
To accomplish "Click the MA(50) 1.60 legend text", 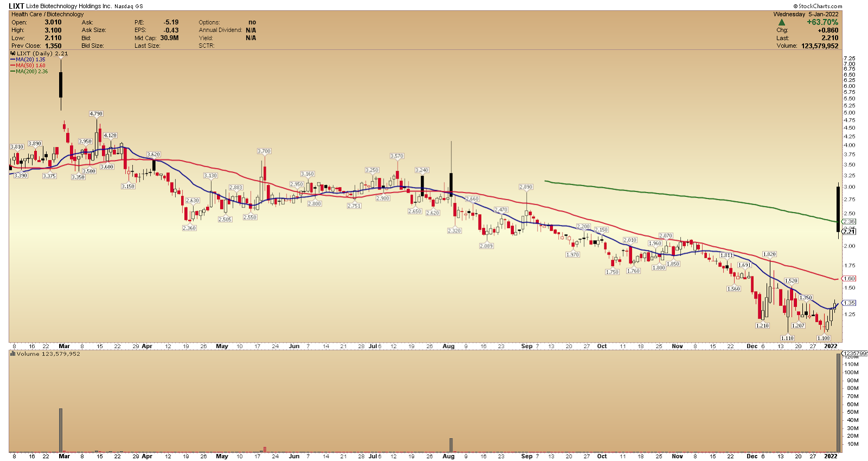I will (30, 66).
